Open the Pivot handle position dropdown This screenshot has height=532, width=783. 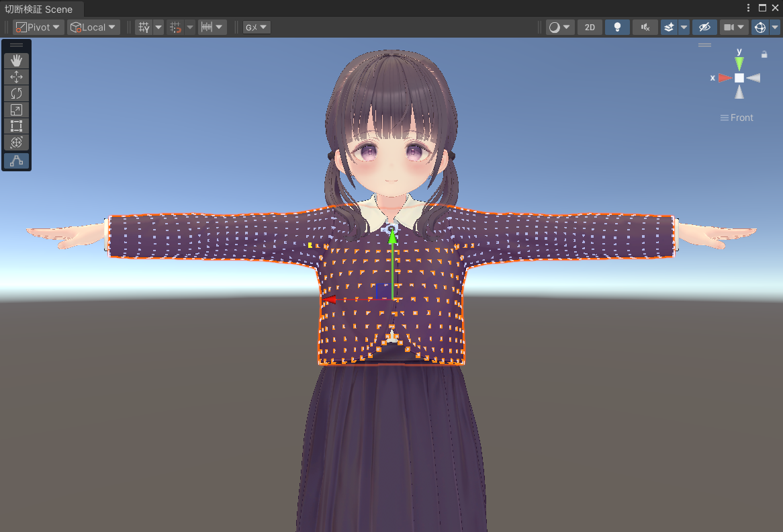click(x=38, y=27)
